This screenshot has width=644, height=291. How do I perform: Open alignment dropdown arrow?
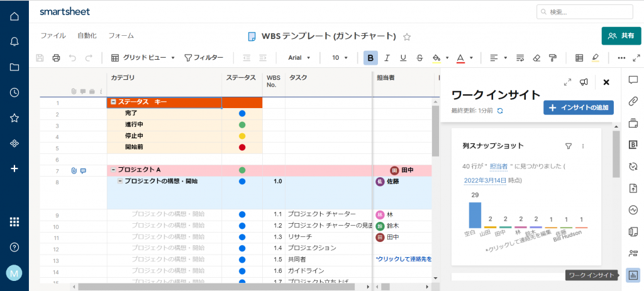[x=506, y=58]
